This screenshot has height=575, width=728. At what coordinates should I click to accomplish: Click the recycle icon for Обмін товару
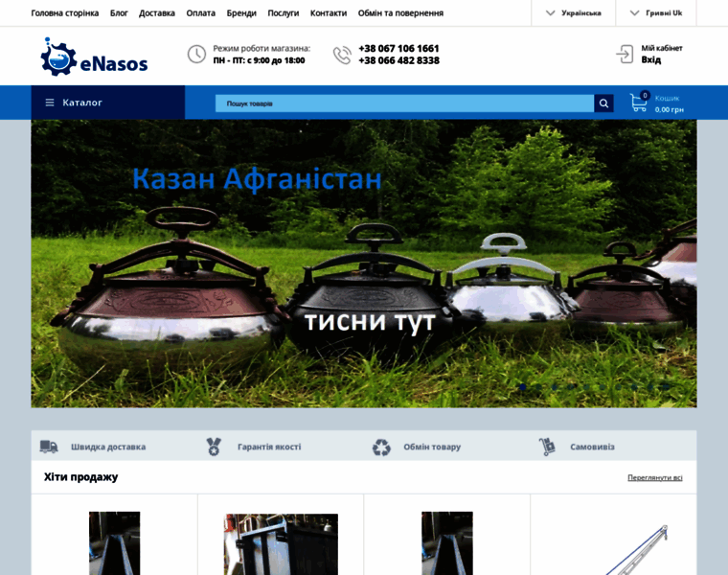tap(381, 447)
